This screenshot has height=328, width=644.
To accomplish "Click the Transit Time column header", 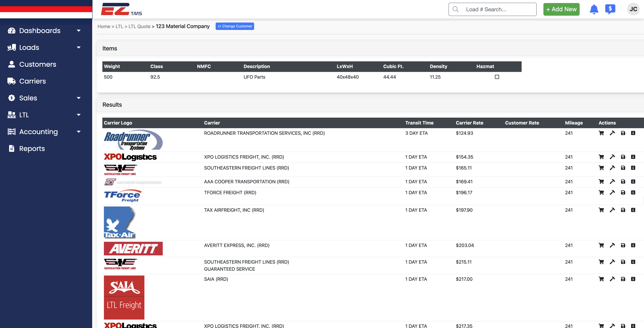I will pos(419,123).
